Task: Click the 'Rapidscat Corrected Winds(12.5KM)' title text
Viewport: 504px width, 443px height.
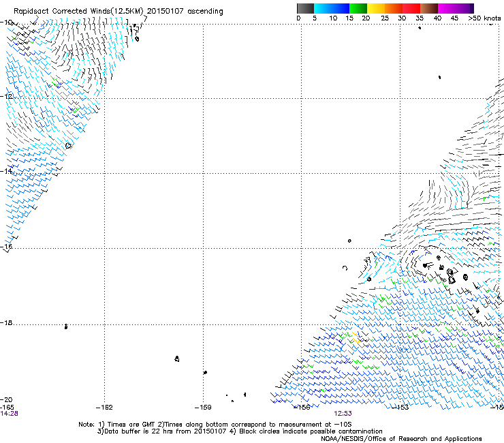Action: (x=78, y=12)
